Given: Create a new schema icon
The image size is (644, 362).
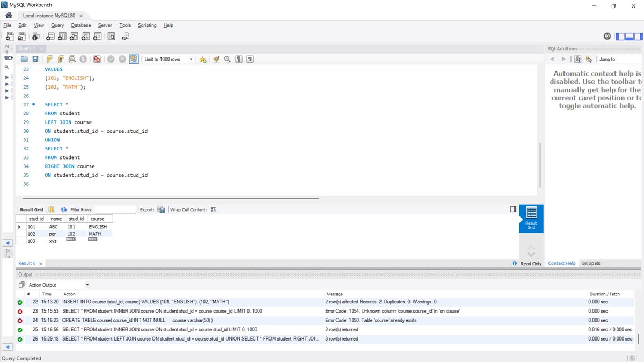Looking at the screenshot, I should 50,37.
